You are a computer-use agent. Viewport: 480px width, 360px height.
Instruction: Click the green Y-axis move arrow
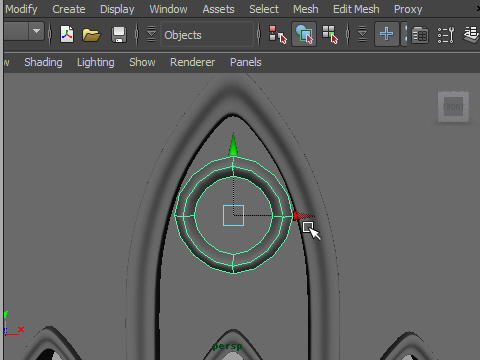coord(233,144)
